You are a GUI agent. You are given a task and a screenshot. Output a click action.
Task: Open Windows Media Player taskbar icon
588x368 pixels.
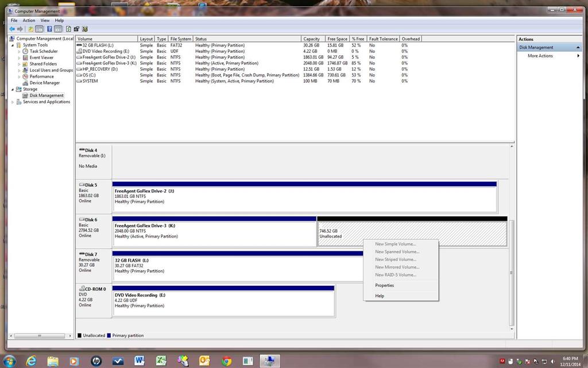point(73,361)
